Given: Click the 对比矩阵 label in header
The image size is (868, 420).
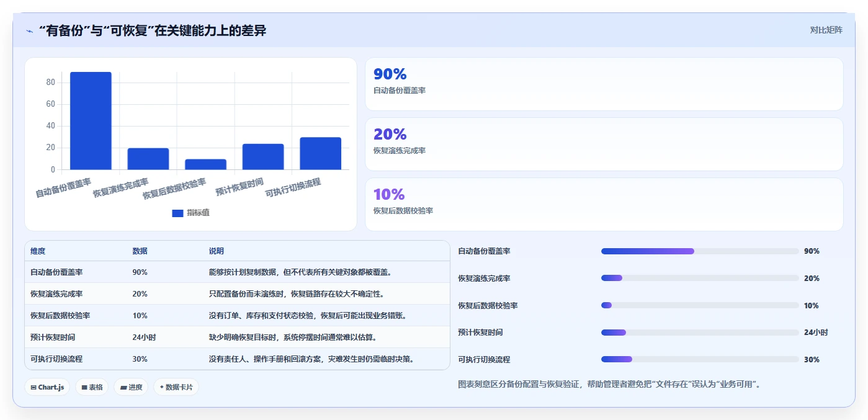Looking at the screenshot, I should click(826, 30).
